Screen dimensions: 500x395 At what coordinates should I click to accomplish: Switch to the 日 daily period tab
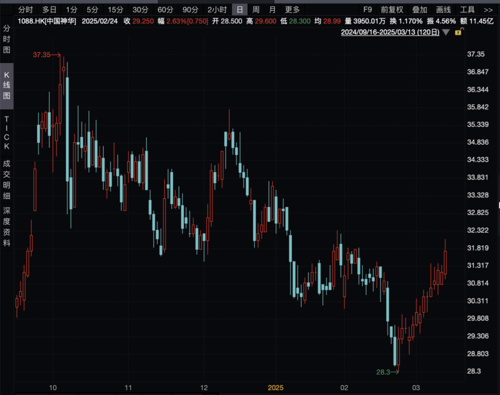239,10
